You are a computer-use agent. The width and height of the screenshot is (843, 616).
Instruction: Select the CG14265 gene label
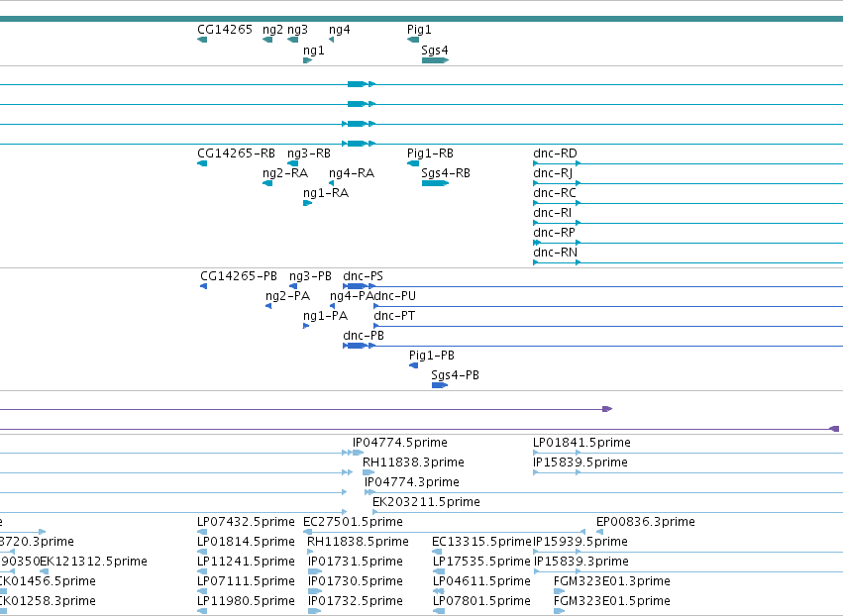[225, 30]
